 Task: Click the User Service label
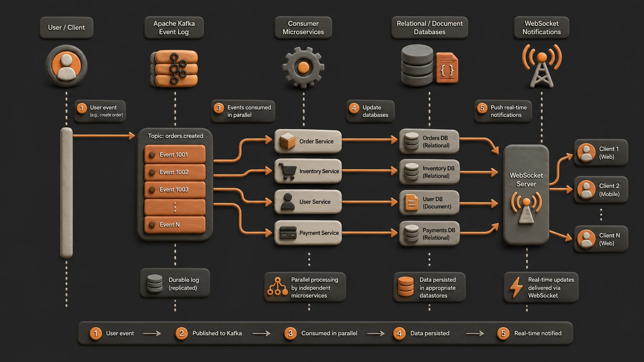pyautogui.click(x=315, y=202)
